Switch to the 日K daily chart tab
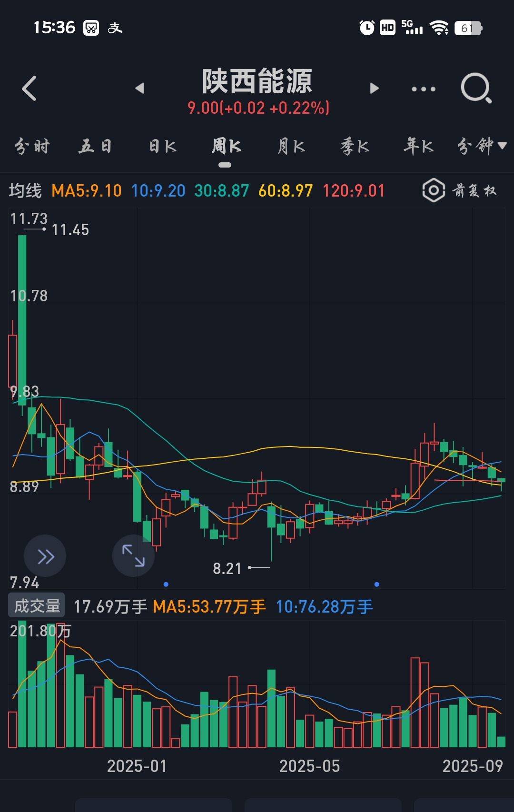Screen dimensions: 514x812 [162, 146]
